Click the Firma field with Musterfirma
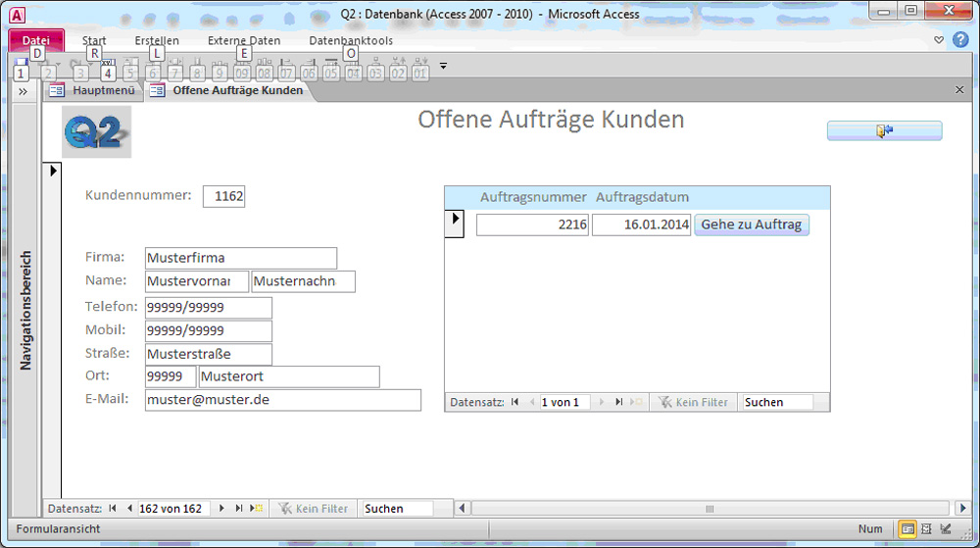 241,258
